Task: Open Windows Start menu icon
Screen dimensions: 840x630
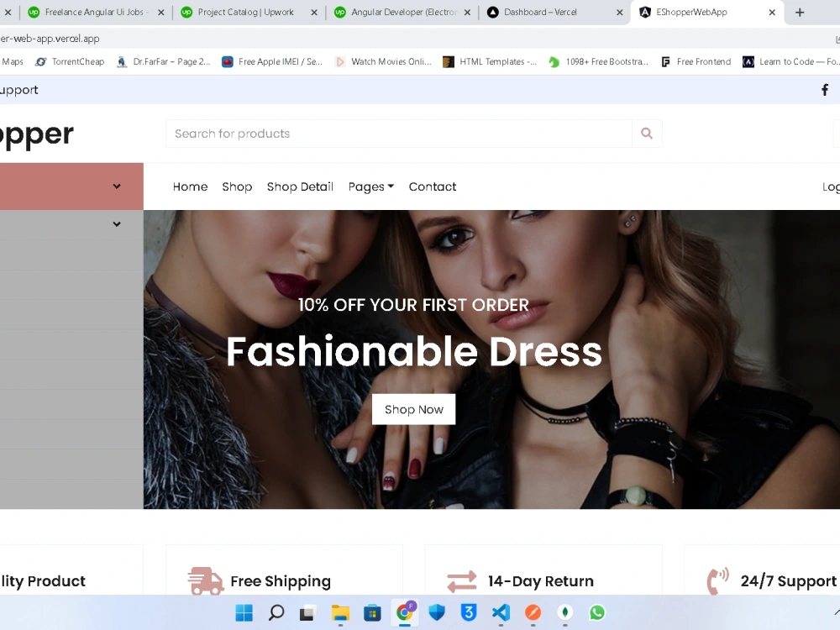Action: point(244,612)
